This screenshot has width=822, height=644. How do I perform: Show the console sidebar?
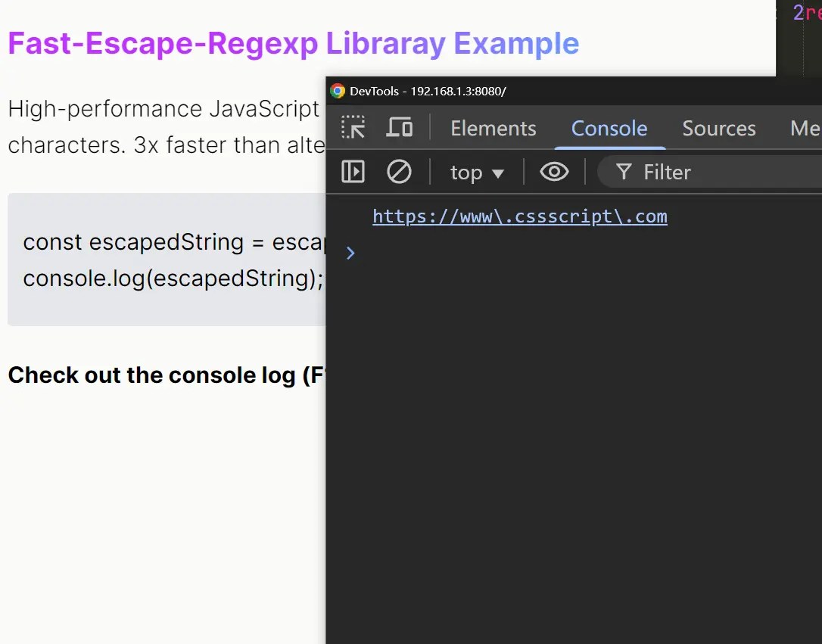click(x=352, y=172)
